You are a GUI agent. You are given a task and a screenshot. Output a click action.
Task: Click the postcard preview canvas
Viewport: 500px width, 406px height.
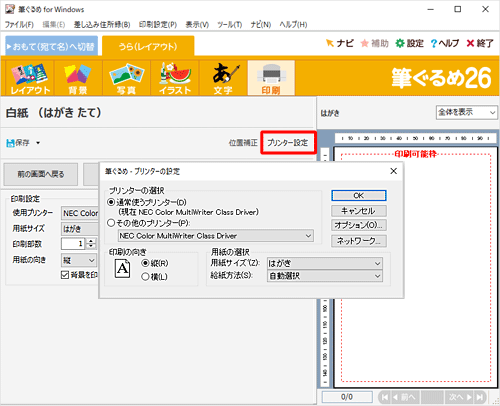tap(416, 267)
